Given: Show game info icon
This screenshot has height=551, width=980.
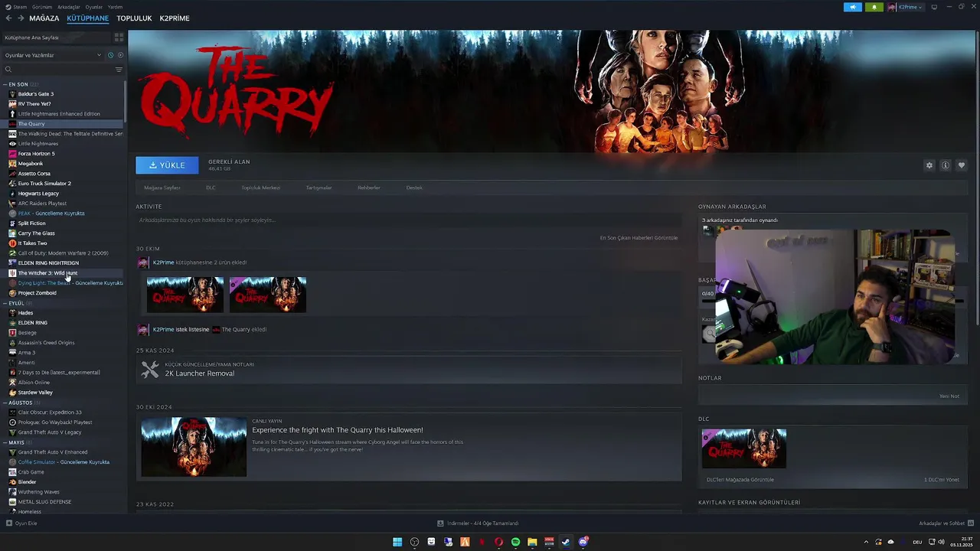Looking at the screenshot, I should tap(946, 165).
